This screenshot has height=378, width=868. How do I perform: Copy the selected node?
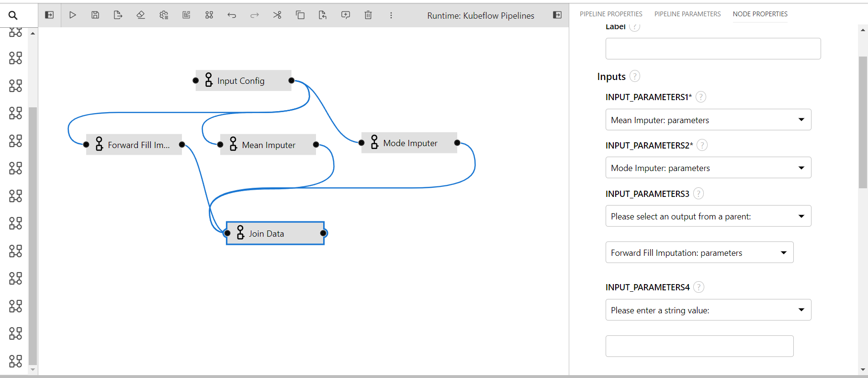[x=300, y=15]
